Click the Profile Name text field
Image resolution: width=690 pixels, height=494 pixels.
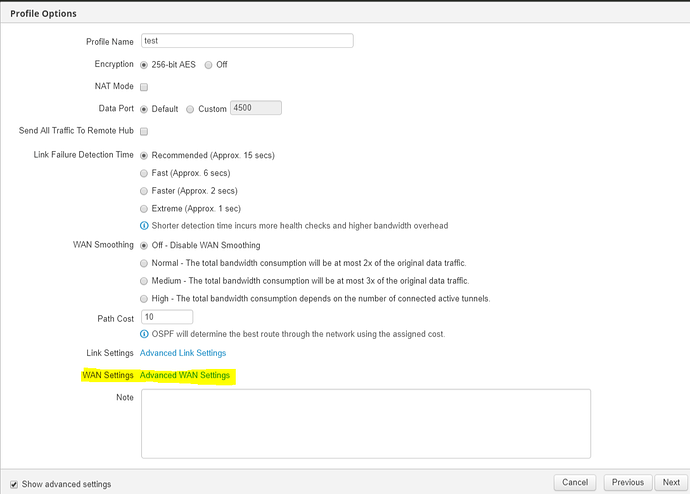tap(246, 41)
